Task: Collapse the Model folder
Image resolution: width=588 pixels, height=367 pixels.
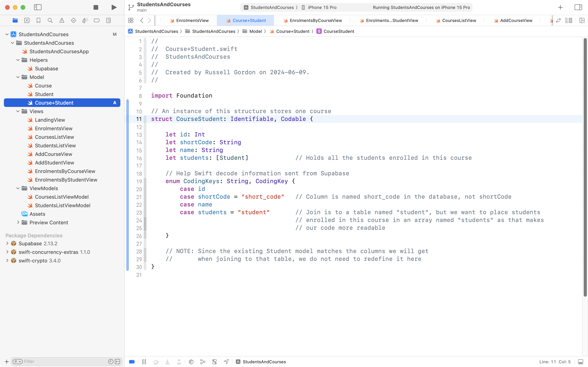Action: point(17,77)
